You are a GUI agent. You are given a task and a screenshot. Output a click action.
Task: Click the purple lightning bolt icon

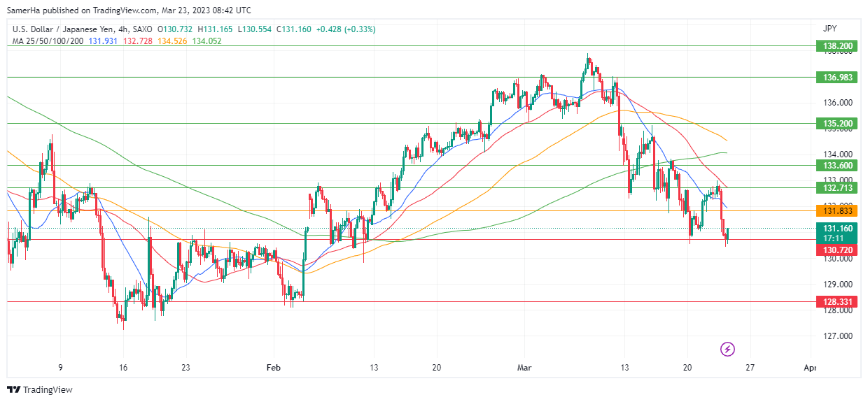728,348
